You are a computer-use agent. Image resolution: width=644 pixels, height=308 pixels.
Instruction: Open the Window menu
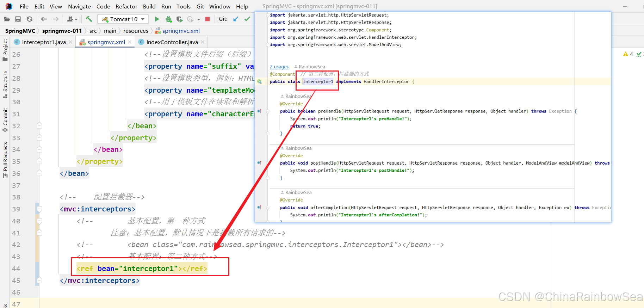pyautogui.click(x=219, y=6)
